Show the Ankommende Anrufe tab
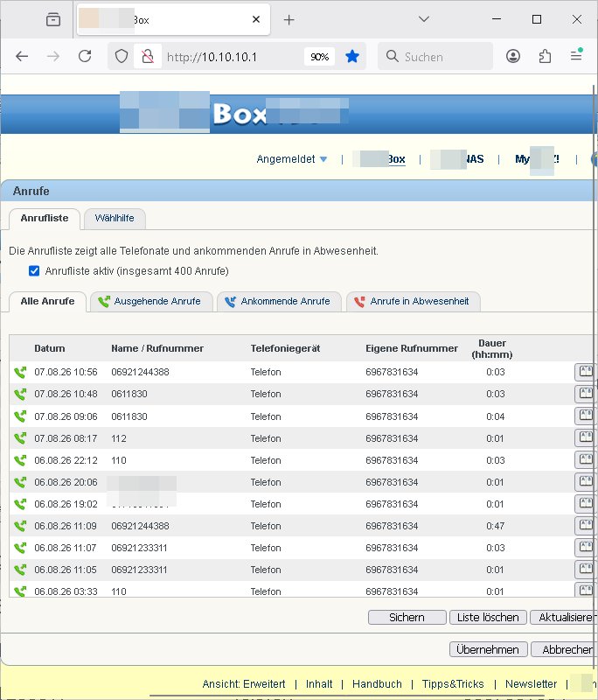This screenshot has height=700, width=598. click(x=279, y=301)
